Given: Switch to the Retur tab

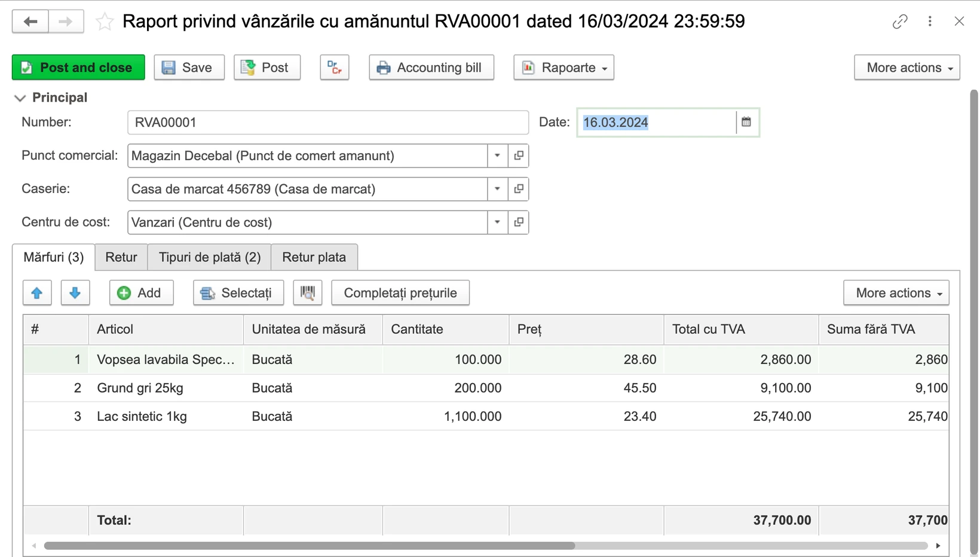Looking at the screenshot, I should [x=121, y=258].
